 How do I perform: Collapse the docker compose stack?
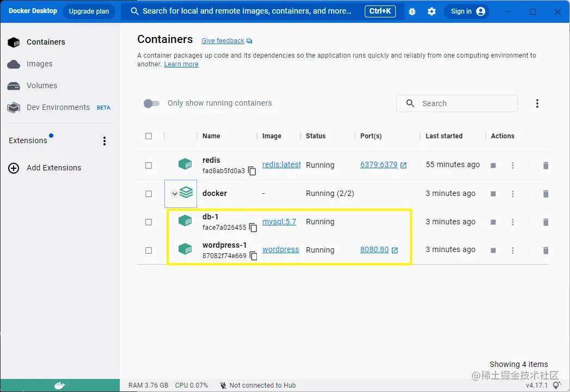tap(175, 193)
